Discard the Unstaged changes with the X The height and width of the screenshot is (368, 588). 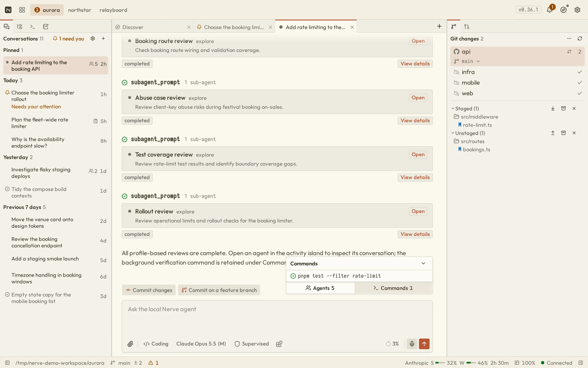coord(574,133)
